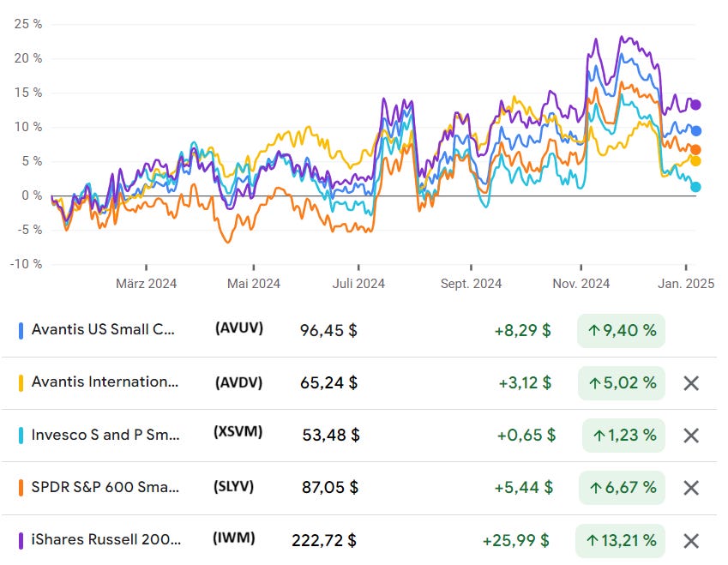Click the 5,02 % change badge
The width and height of the screenshot is (728, 565).
[622, 383]
